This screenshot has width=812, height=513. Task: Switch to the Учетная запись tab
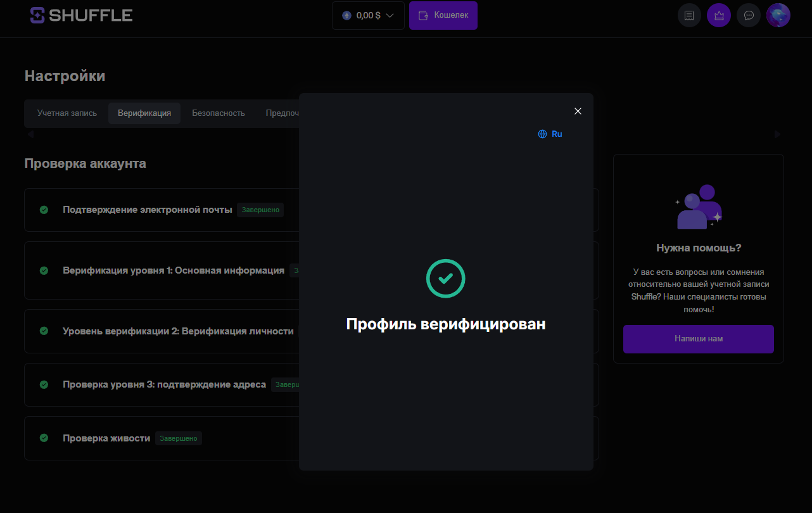pyautogui.click(x=67, y=113)
